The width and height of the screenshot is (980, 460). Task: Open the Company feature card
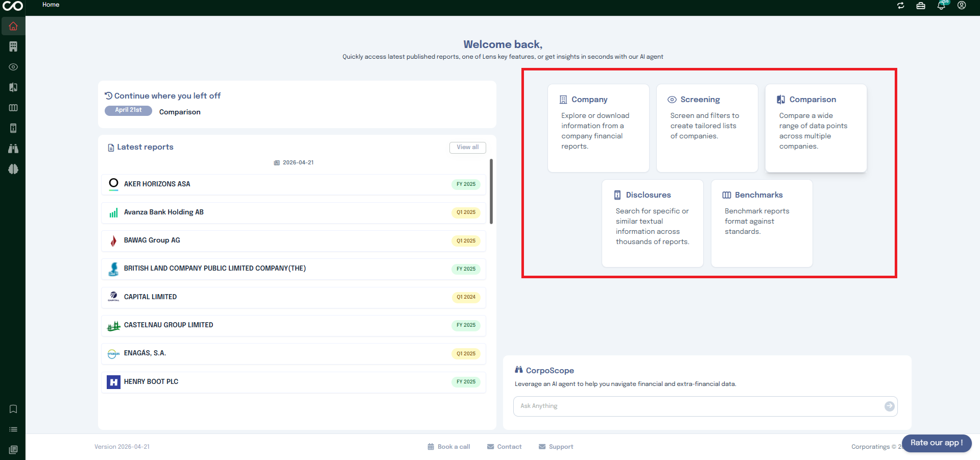598,128
